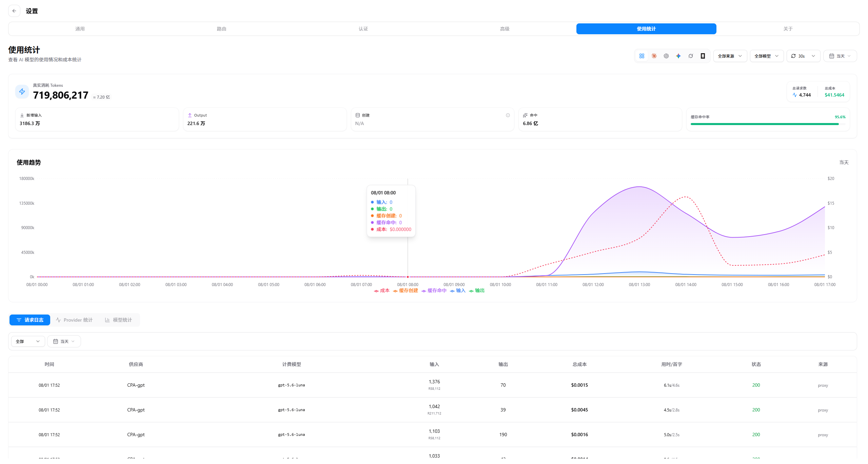Open the 全部模型 model dropdown
868x464 pixels.
pos(767,56)
